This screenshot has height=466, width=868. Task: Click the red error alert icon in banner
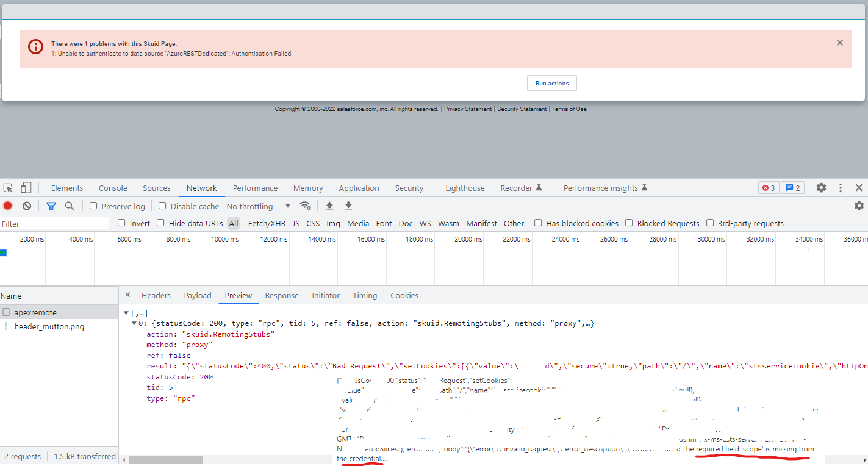click(36, 46)
